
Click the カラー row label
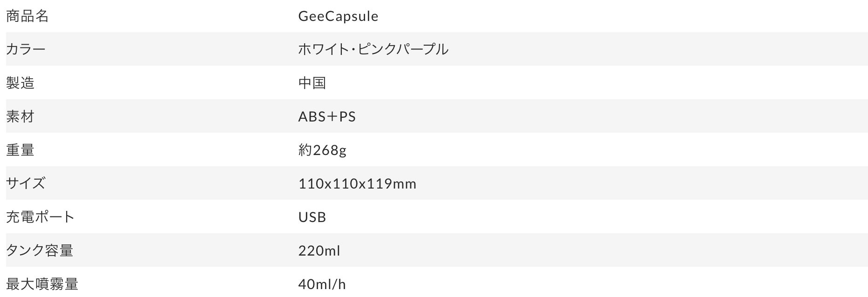[26, 49]
